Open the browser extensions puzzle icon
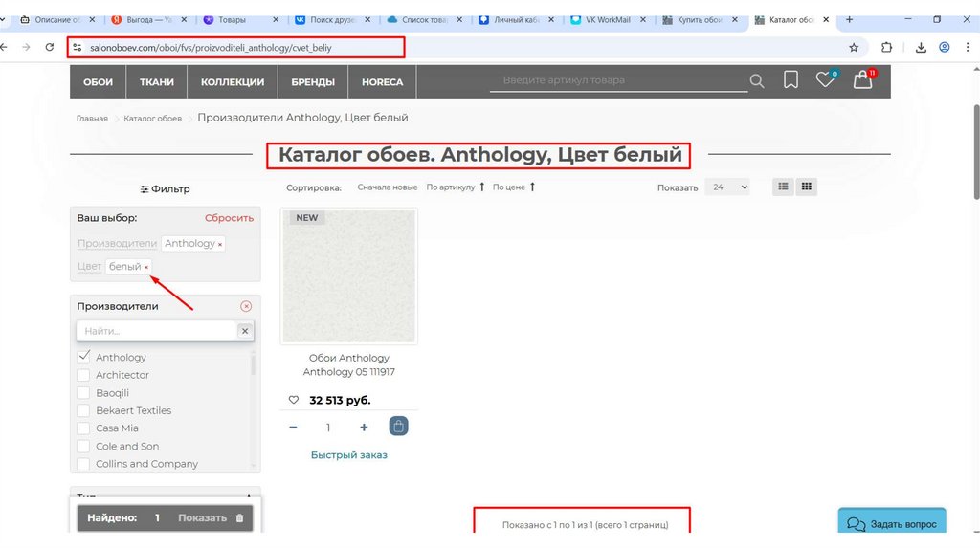The image size is (980, 549). (x=886, y=48)
